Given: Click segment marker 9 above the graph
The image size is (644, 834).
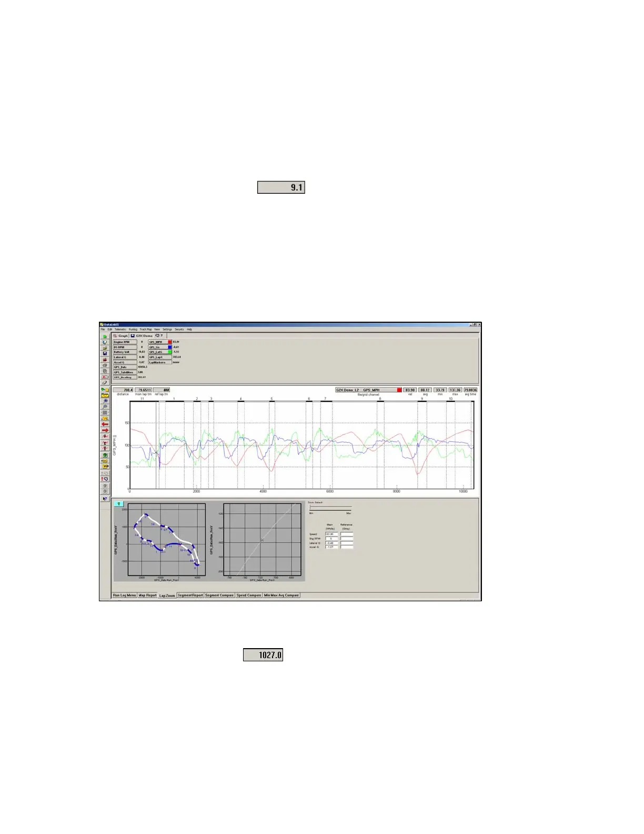Looking at the screenshot, I should click(x=421, y=399).
